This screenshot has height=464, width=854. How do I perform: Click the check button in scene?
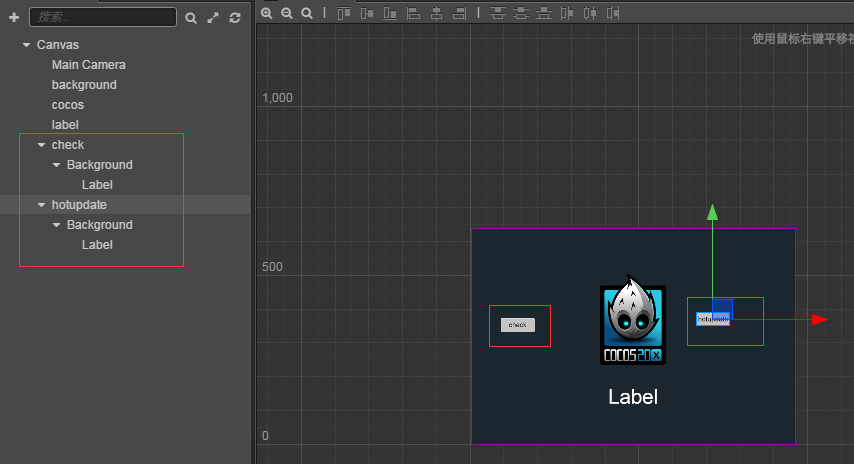tap(518, 325)
